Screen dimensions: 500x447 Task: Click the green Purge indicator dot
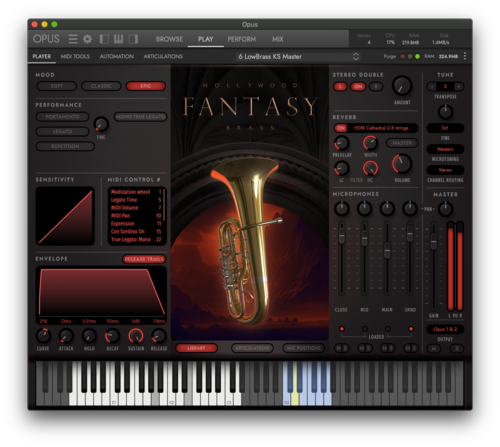417,56
